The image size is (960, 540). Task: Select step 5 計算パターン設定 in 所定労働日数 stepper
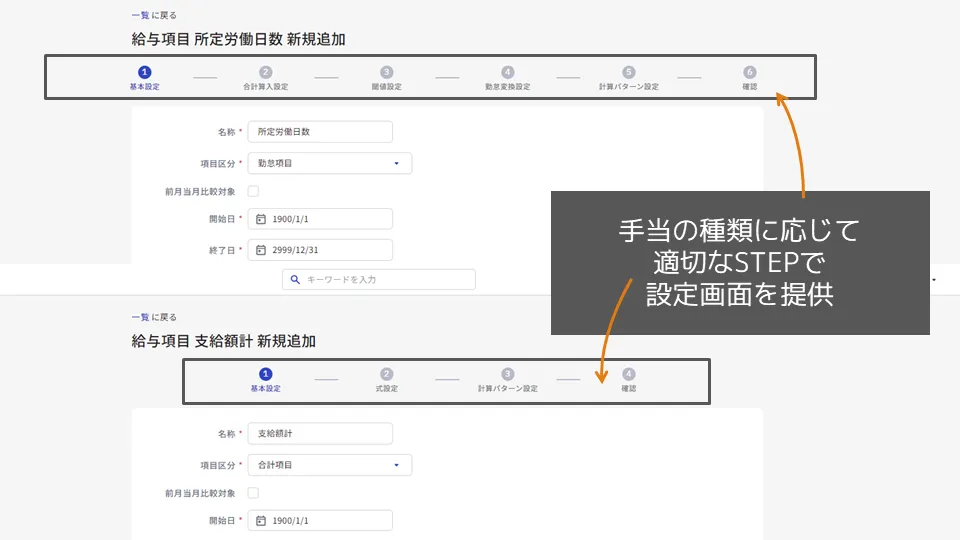[x=629, y=78]
